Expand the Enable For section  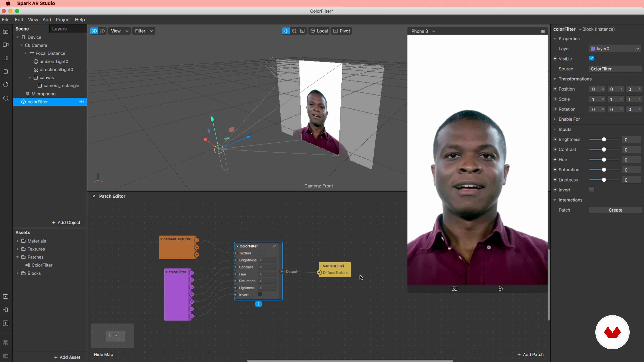(x=555, y=119)
